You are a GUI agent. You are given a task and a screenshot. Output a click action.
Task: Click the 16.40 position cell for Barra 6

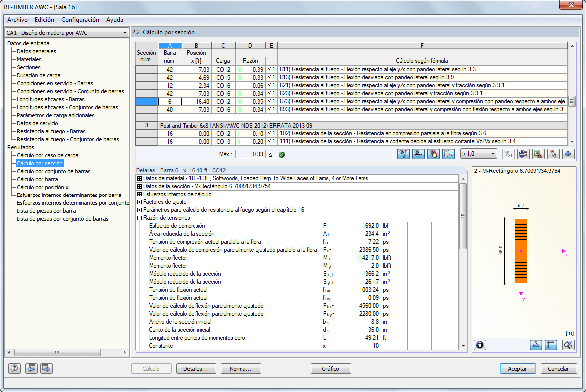pyautogui.click(x=196, y=102)
